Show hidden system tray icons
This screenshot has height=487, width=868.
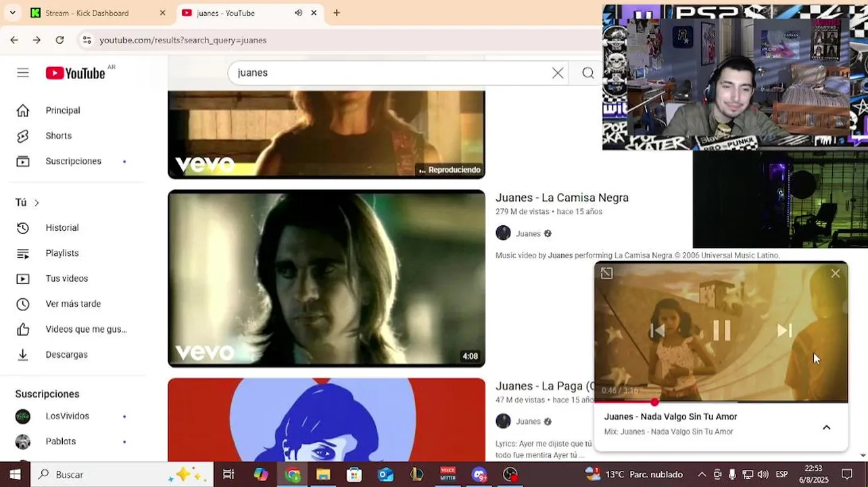pos(702,474)
